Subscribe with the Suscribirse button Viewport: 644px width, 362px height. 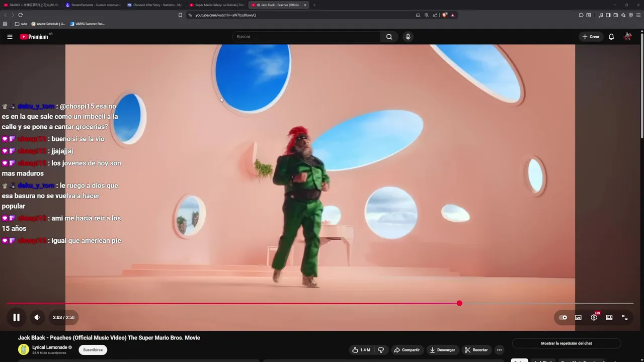93,350
